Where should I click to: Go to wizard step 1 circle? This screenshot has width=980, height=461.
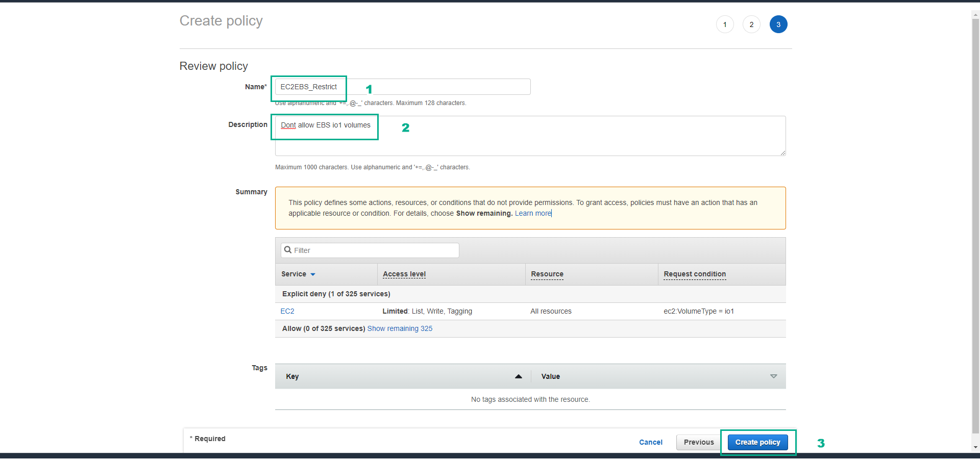pyautogui.click(x=725, y=24)
